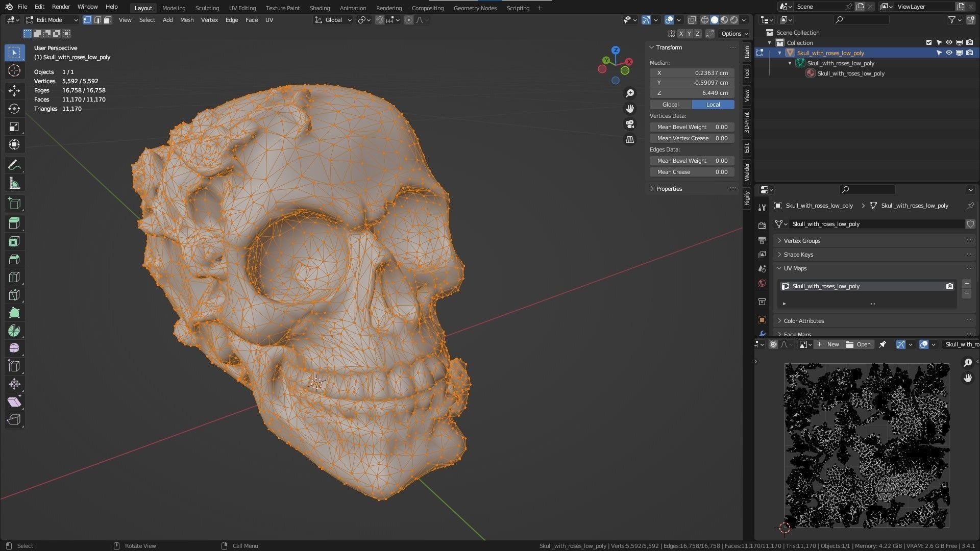The image size is (980, 551).
Task: Click the Local coordinates button
Action: [713, 105]
